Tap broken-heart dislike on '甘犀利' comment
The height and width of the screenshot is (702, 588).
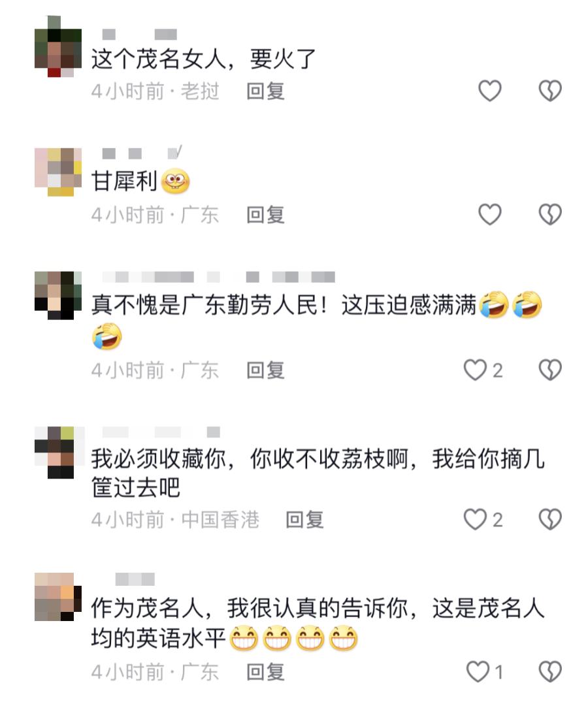(x=549, y=214)
